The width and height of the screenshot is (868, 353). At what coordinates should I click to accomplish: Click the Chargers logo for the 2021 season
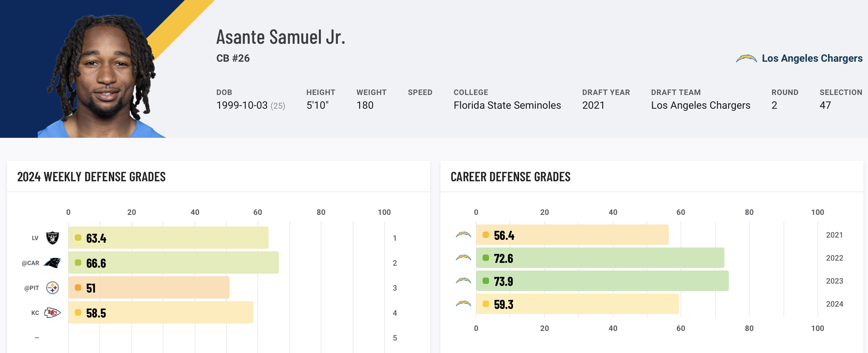[463, 235]
